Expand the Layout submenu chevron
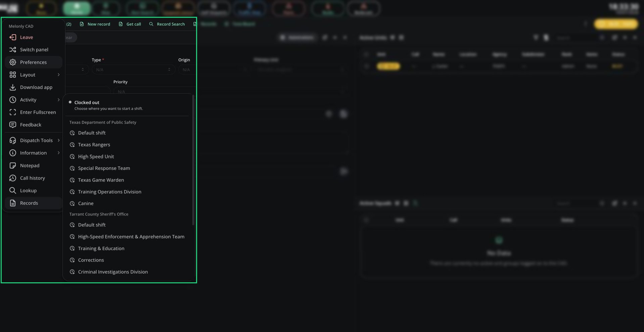Viewport: 644px width, 332px height. coord(58,75)
